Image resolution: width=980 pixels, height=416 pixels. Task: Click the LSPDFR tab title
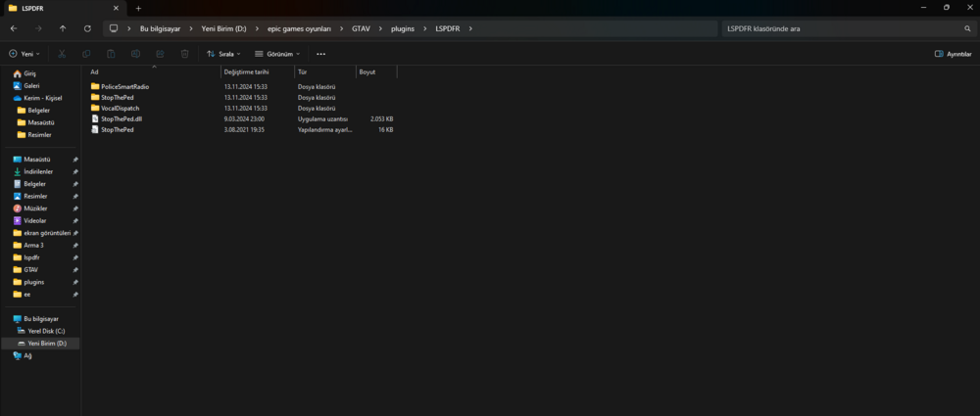32,8
